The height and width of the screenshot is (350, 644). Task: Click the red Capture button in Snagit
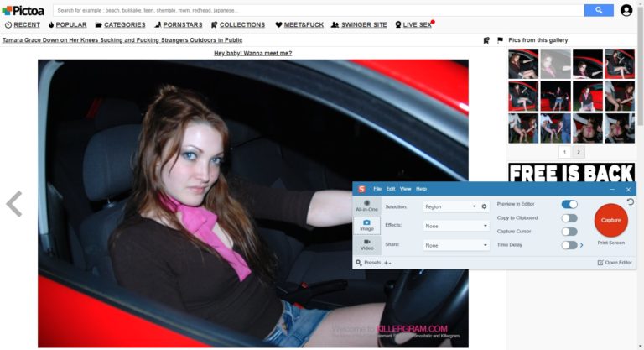[x=610, y=220]
